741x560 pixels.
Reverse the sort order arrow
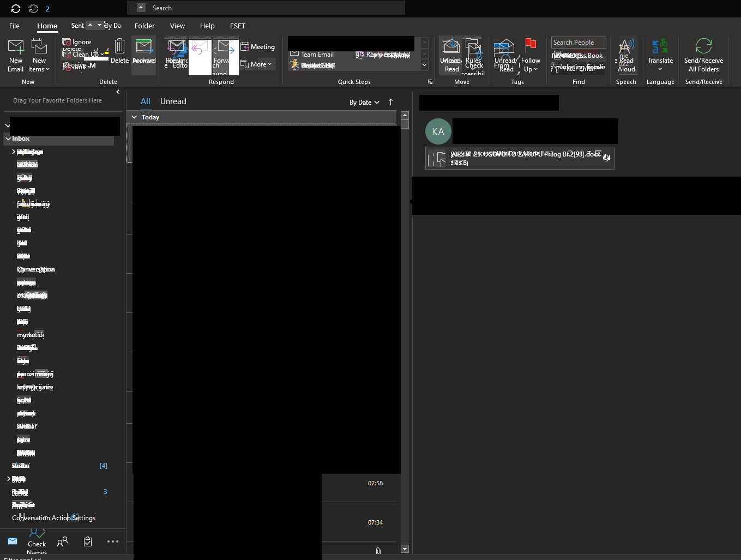(x=390, y=102)
